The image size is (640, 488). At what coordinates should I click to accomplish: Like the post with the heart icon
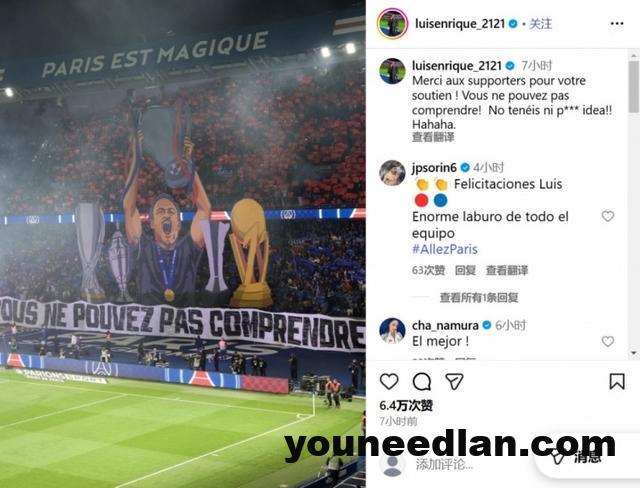389,382
